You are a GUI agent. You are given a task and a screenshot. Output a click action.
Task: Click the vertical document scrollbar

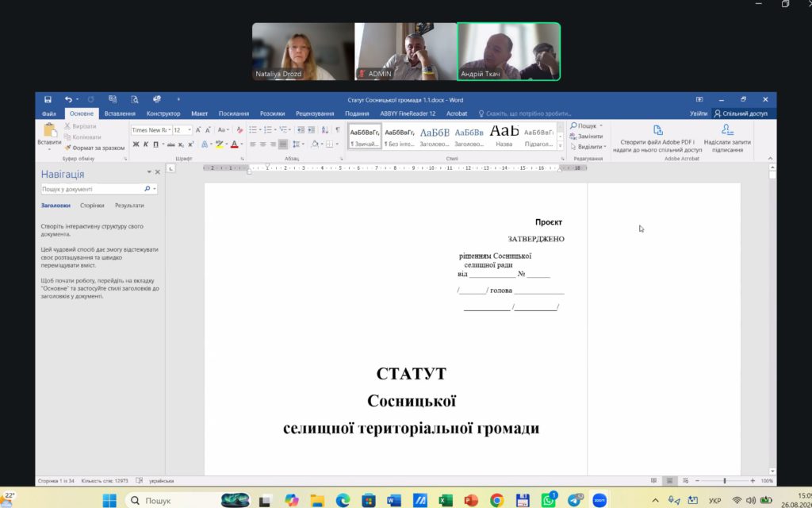772,319
